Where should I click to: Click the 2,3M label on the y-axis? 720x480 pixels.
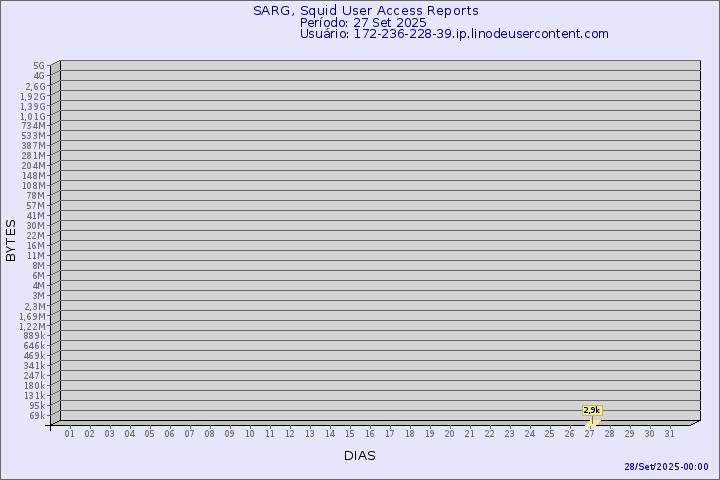(34, 306)
